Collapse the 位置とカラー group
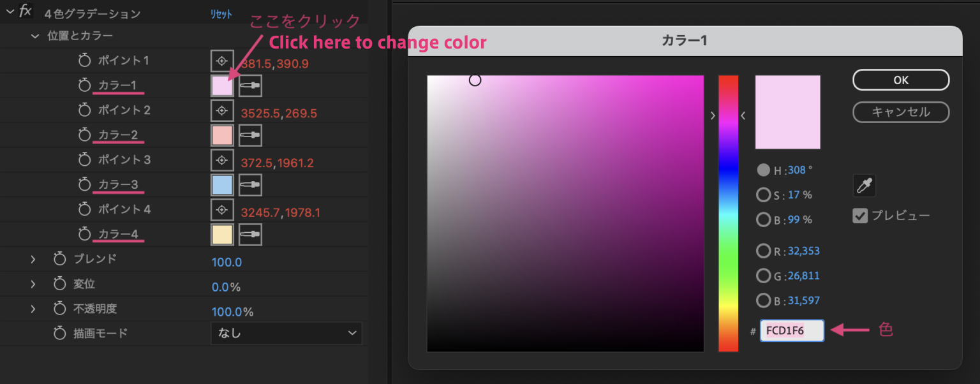Image resolution: width=980 pixels, height=384 pixels. click(x=34, y=36)
